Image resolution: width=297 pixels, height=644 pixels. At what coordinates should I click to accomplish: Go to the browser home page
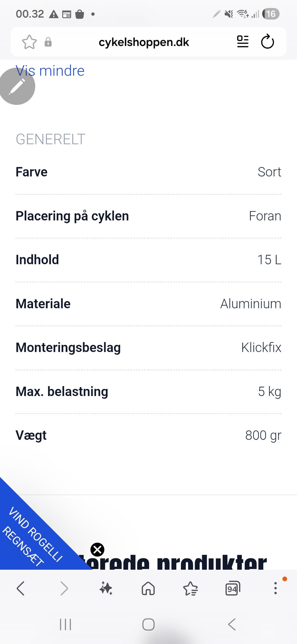point(148,588)
